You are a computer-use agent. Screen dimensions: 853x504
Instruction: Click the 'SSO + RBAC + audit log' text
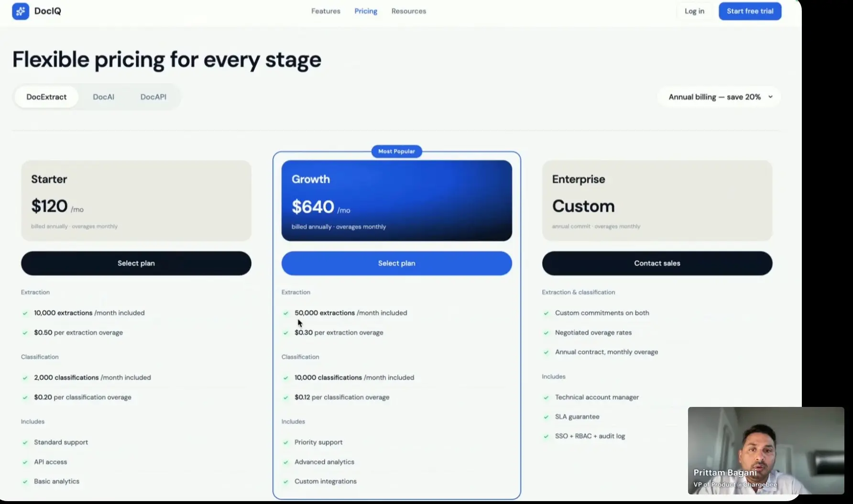590,436
